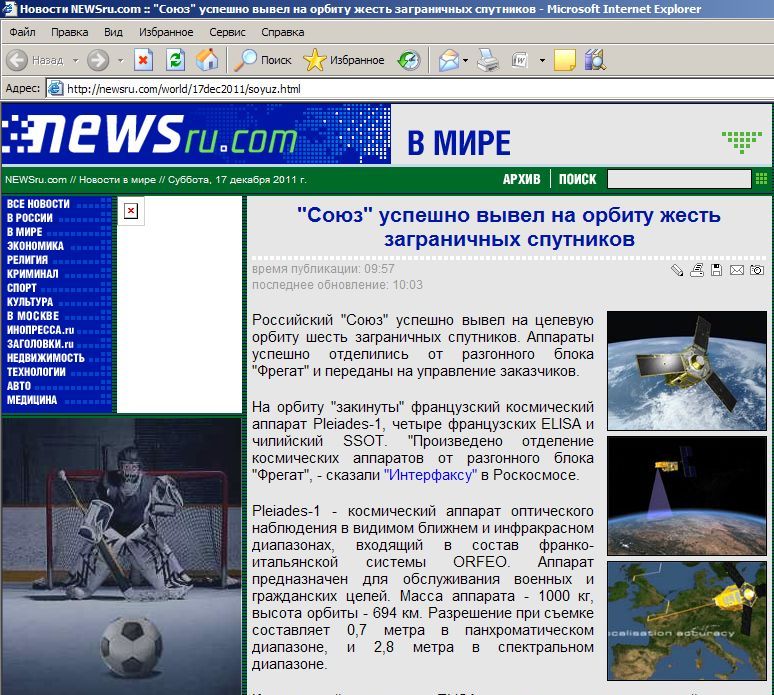
Task: Open В МИРЕ sidebar section
Action: click(x=25, y=232)
